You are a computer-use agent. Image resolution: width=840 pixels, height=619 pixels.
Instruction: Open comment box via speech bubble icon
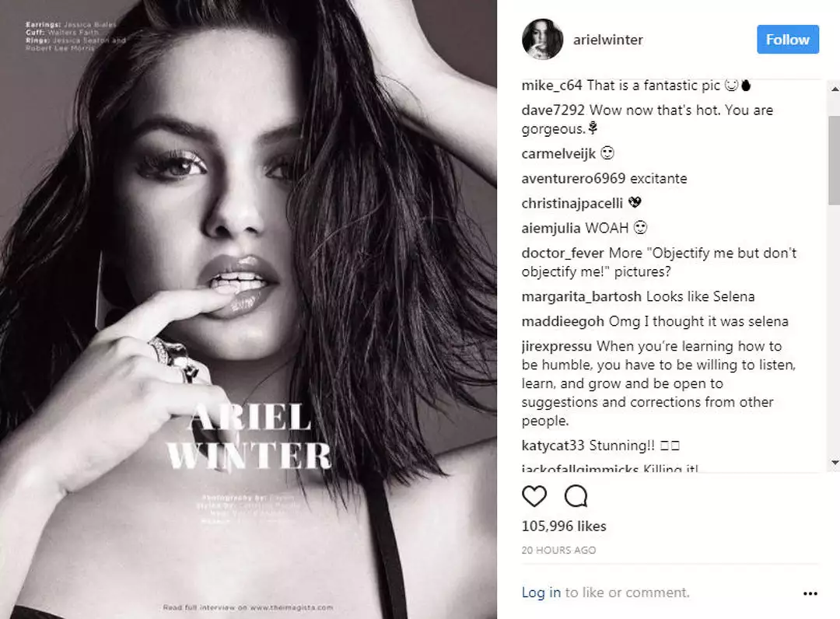576,496
